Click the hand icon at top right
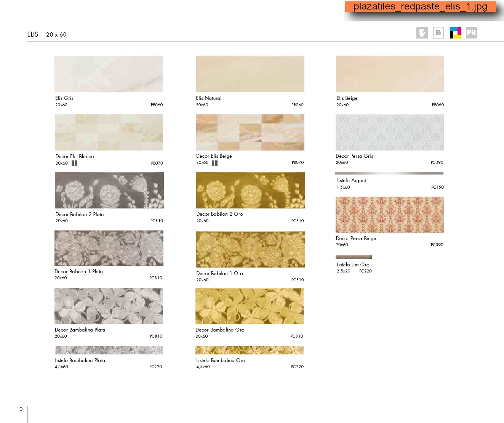This screenshot has width=504, height=423. coord(422,33)
